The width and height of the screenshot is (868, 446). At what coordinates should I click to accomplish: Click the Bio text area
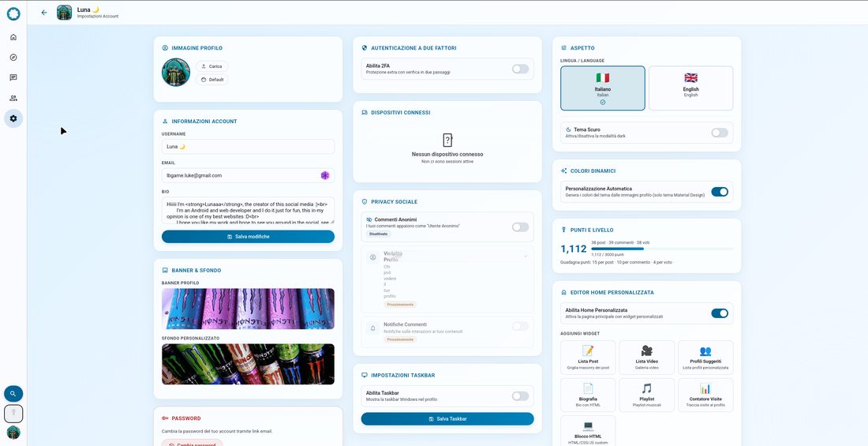(248, 211)
